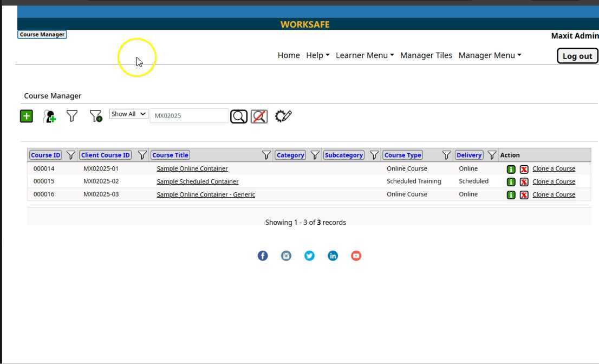This screenshot has height=364, width=599.
Task: Navigate to Home in the top menu
Action: (x=288, y=55)
